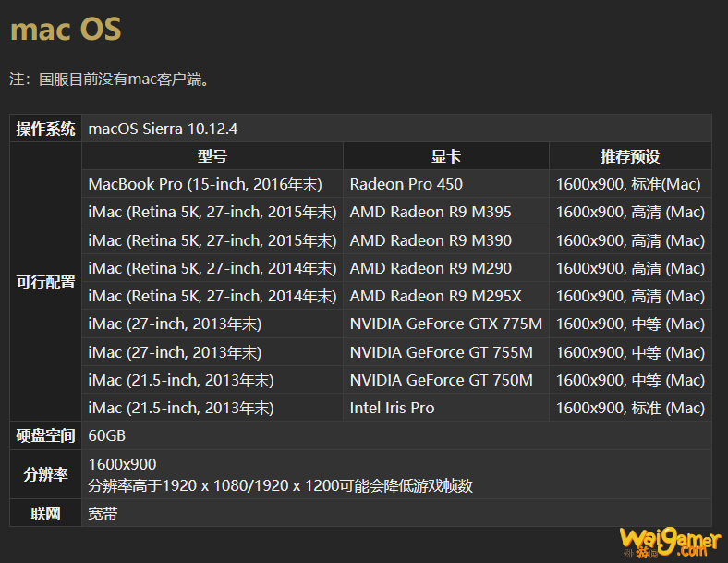Viewport: 728px width, 563px height.
Task: Click the "Intel Iris Pro" cell
Action: [445, 408]
